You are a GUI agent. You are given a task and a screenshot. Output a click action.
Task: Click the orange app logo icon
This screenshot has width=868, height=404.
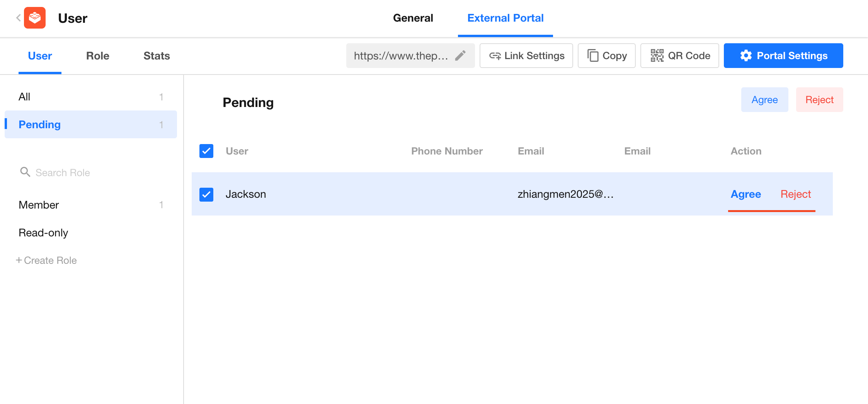tap(35, 18)
